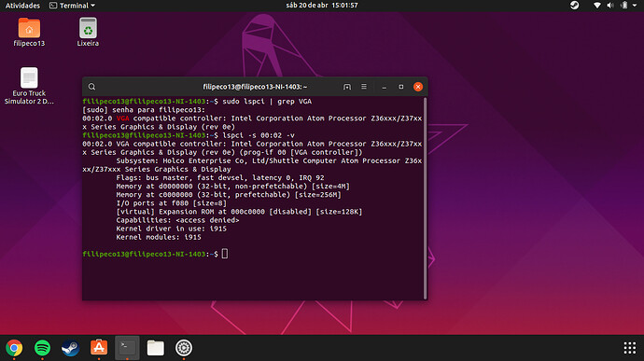Screen dimensions: 644x361
Task: Click the 'sudo lspci | grep VGA' command text
Action: 267,101
